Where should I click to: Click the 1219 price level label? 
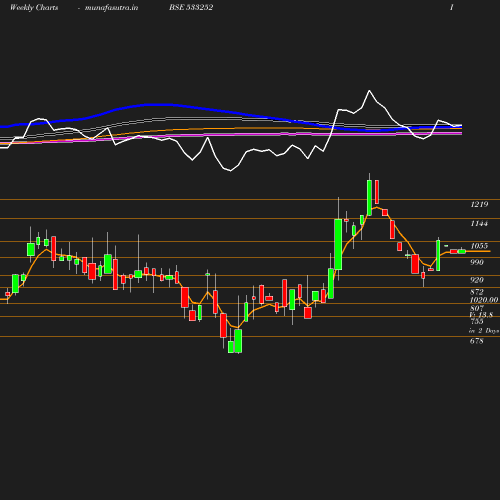coord(479,204)
